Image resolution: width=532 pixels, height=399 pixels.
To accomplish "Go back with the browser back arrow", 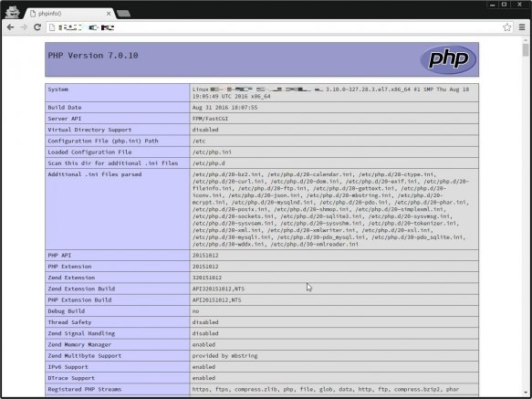I will [10, 27].
